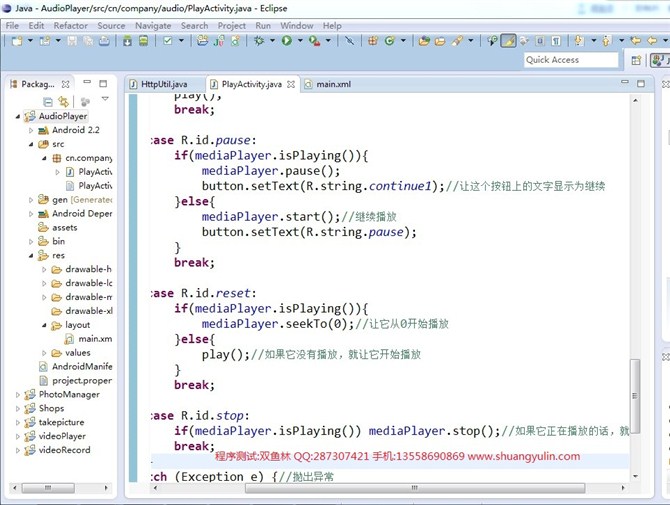This screenshot has width=670, height=505.
Task: Open the Navigate menu
Action: 153,26
